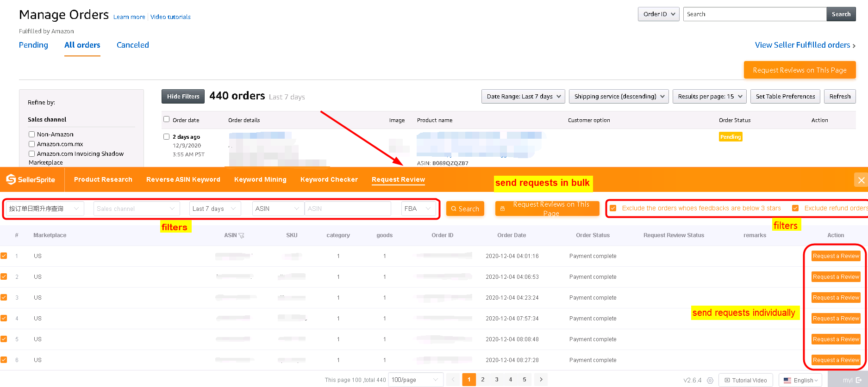Switch to the Canceled tab

pyautogui.click(x=133, y=45)
